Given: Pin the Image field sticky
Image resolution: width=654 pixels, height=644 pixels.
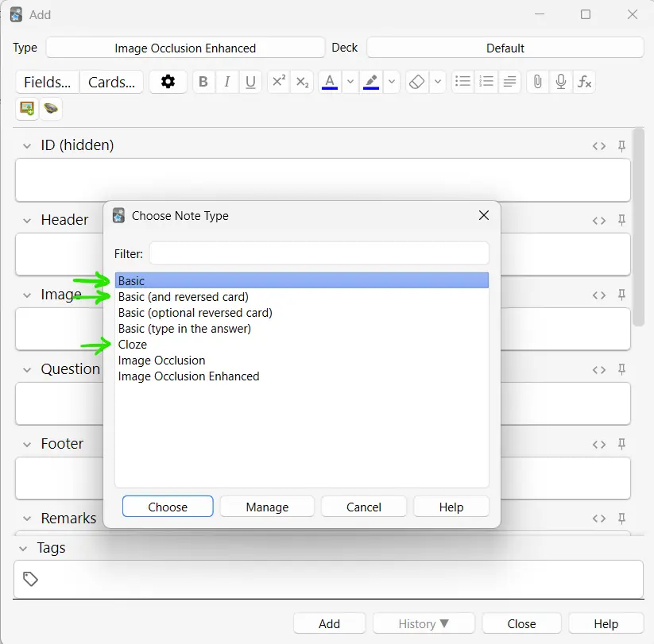Looking at the screenshot, I should [621, 295].
